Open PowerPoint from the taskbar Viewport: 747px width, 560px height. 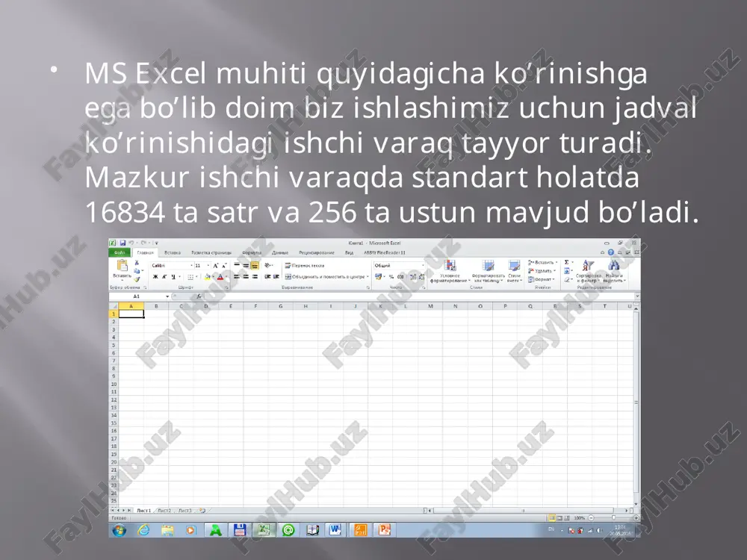point(384,530)
